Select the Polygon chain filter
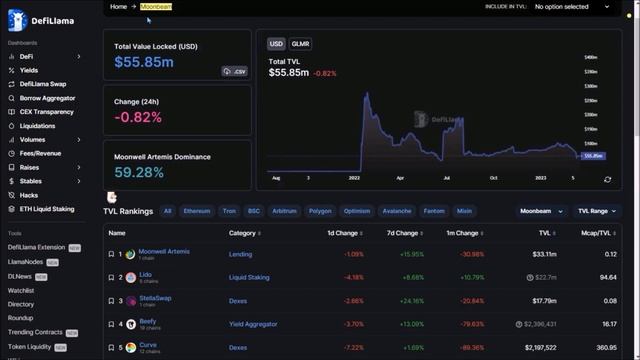640x360 pixels. [320, 211]
